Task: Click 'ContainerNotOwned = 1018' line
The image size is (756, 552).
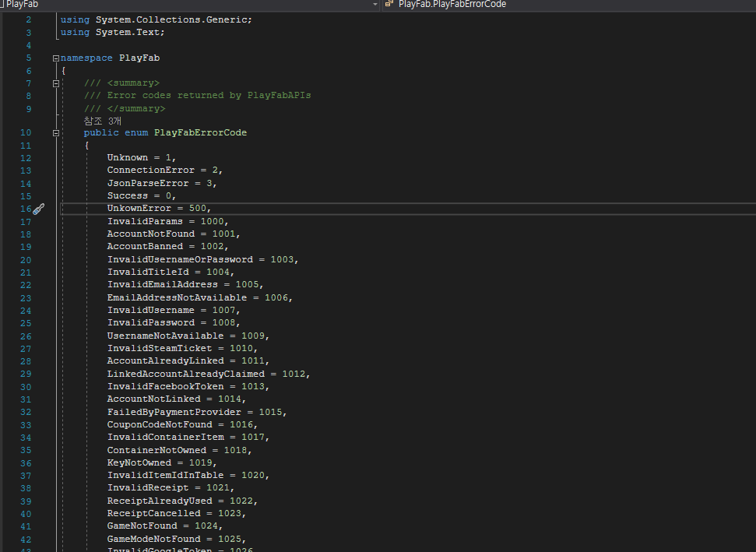Action: click(179, 450)
